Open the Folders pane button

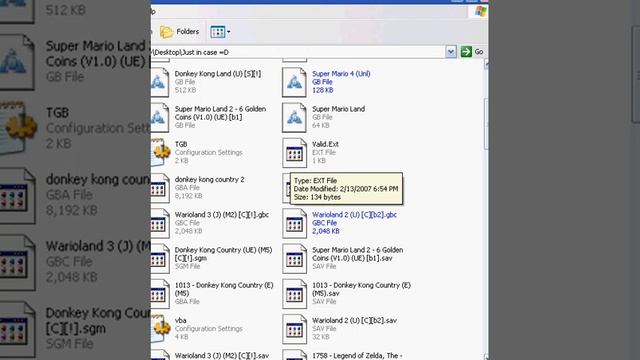(180, 31)
